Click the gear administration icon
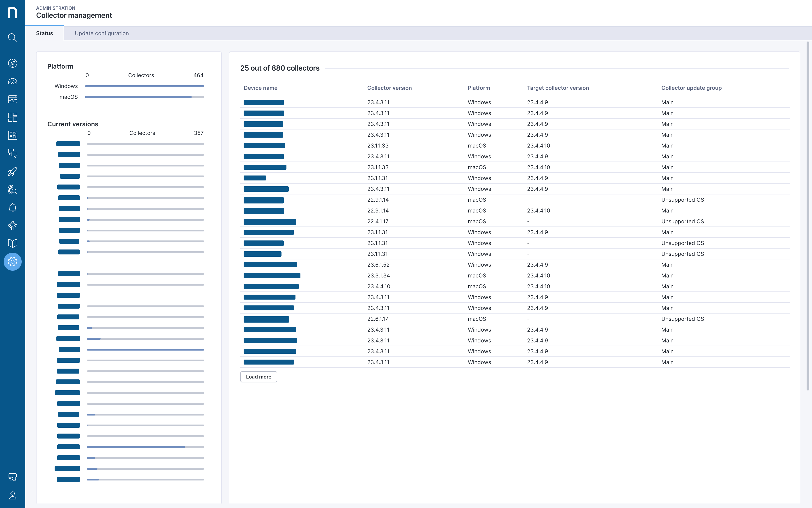The image size is (812, 508). pos(12,262)
